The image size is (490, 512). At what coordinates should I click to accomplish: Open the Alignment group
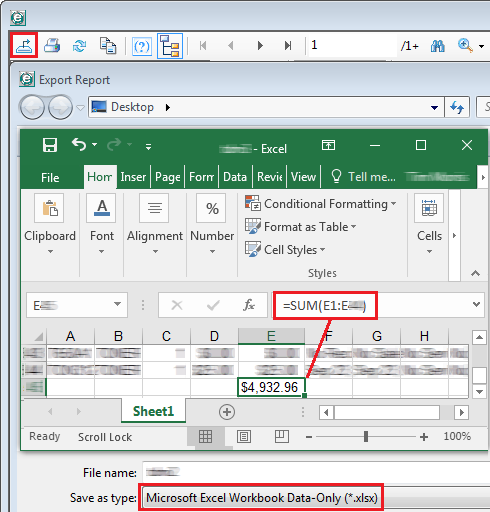(x=155, y=224)
